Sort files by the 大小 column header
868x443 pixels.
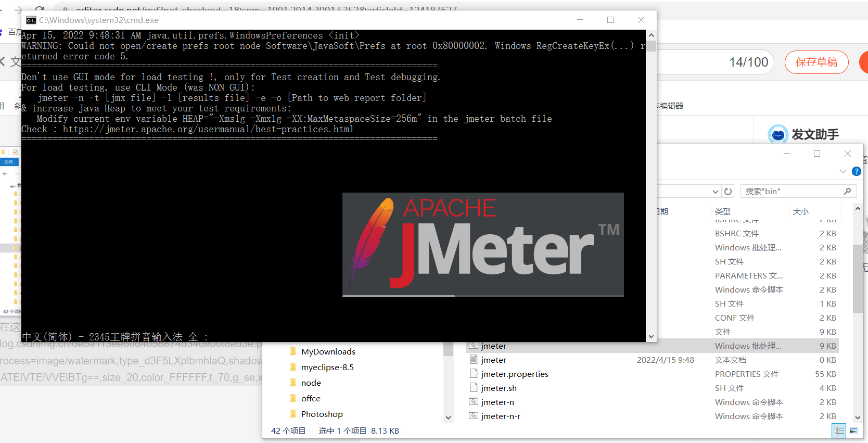[801, 211]
